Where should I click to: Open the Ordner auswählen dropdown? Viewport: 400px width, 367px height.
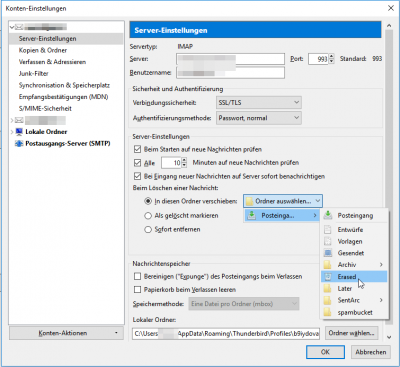[283, 201]
